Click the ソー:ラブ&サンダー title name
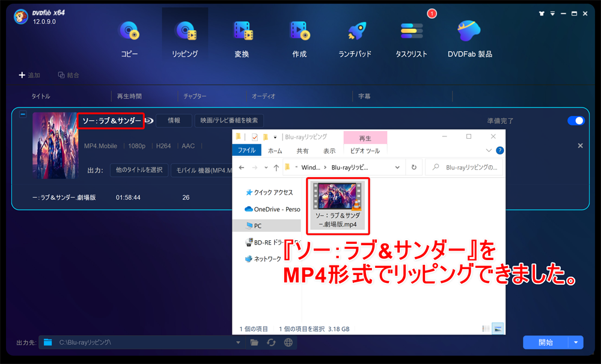This screenshot has height=364, width=601. [x=112, y=121]
